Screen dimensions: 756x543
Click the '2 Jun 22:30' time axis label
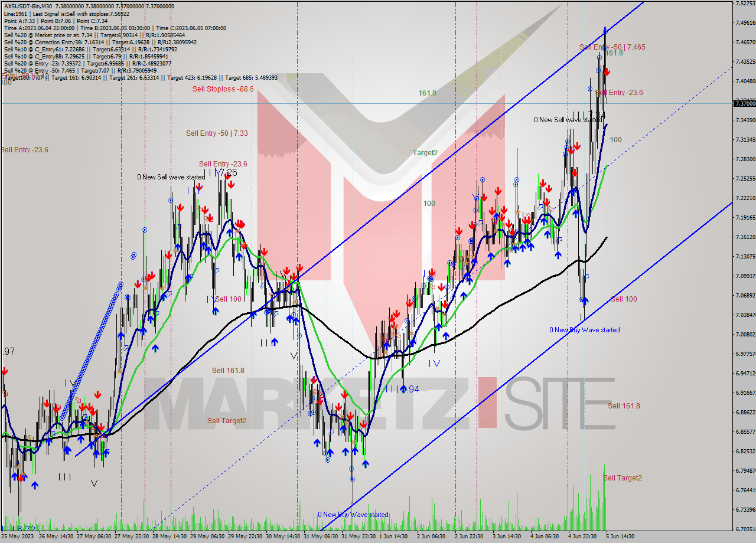469,537
